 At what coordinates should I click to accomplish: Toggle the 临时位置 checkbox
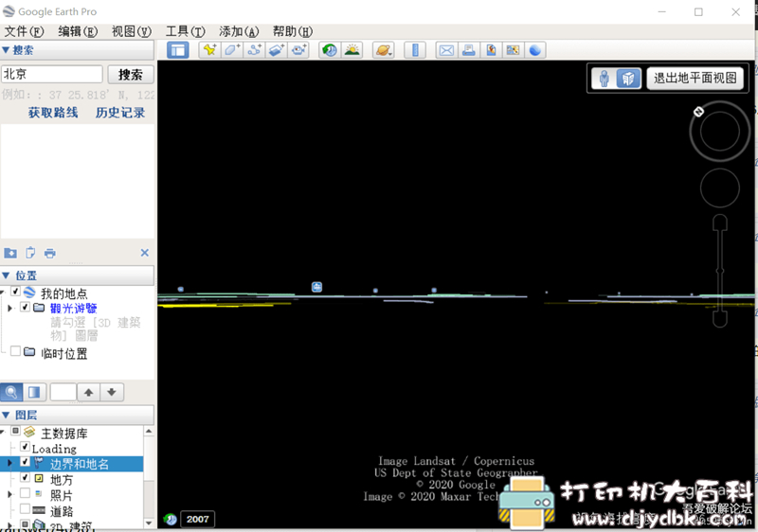15,351
